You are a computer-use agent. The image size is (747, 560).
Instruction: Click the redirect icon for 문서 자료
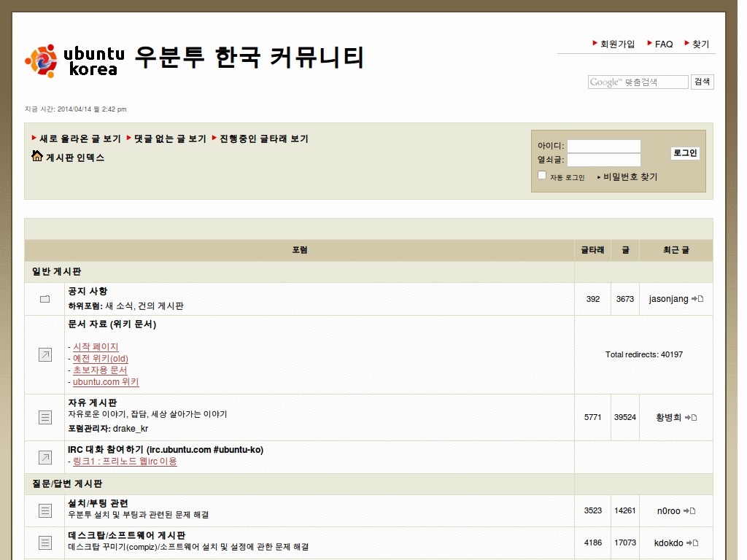click(44, 355)
